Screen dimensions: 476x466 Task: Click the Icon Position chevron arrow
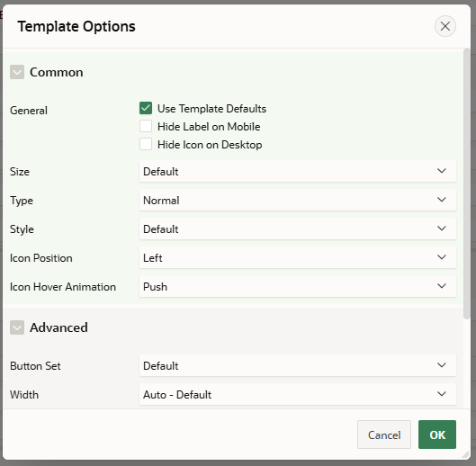click(442, 257)
